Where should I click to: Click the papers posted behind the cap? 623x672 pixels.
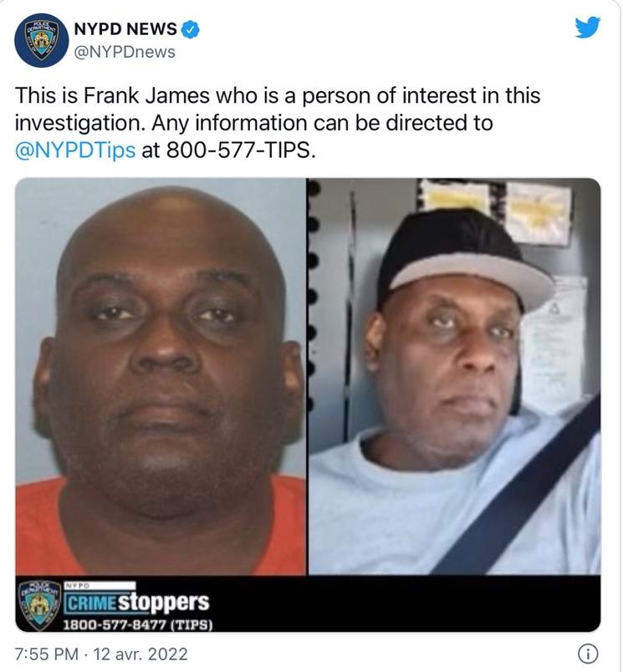tap(497, 208)
